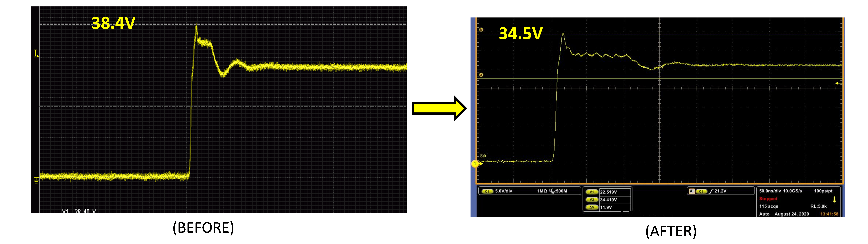Screen dimensions: 868x244
Task: Click the SW waveform label
Action: [483, 156]
